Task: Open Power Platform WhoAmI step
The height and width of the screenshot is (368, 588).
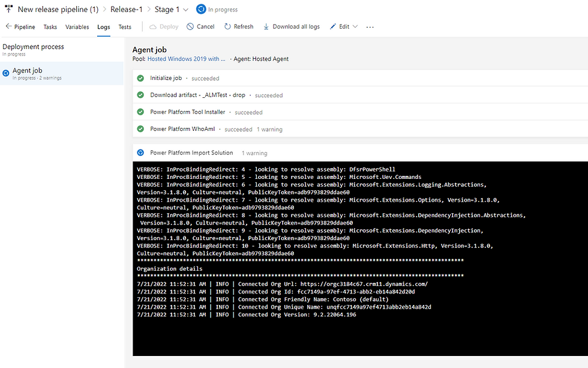Action: coord(360,128)
